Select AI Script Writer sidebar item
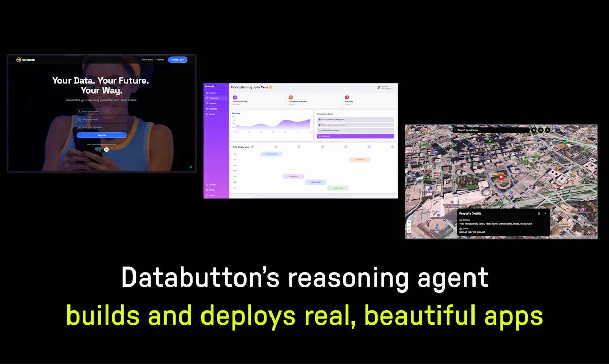The height and width of the screenshot is (364, 609). click(x=216, y=98)
